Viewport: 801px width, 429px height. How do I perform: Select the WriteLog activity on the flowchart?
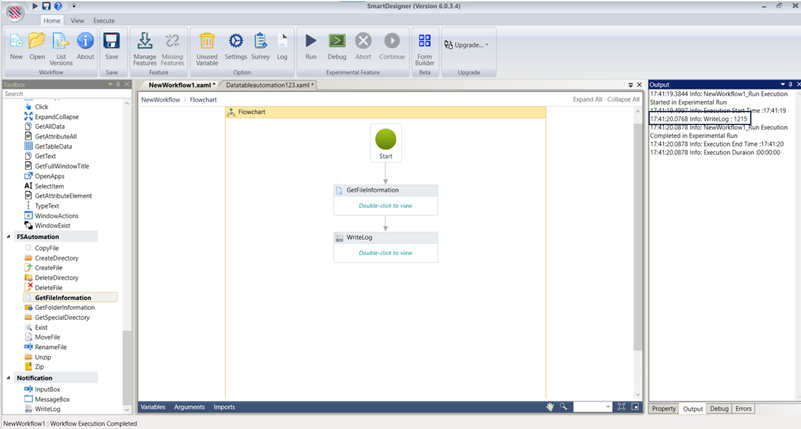click(385, 238)
